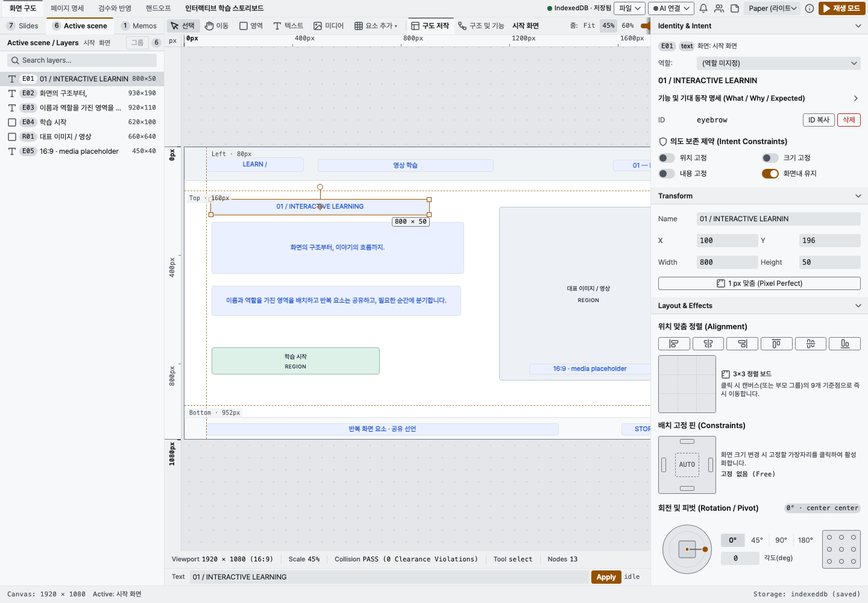Collapse the Identity & Intent section
The image size is (868, 603).
pos(858,26)
